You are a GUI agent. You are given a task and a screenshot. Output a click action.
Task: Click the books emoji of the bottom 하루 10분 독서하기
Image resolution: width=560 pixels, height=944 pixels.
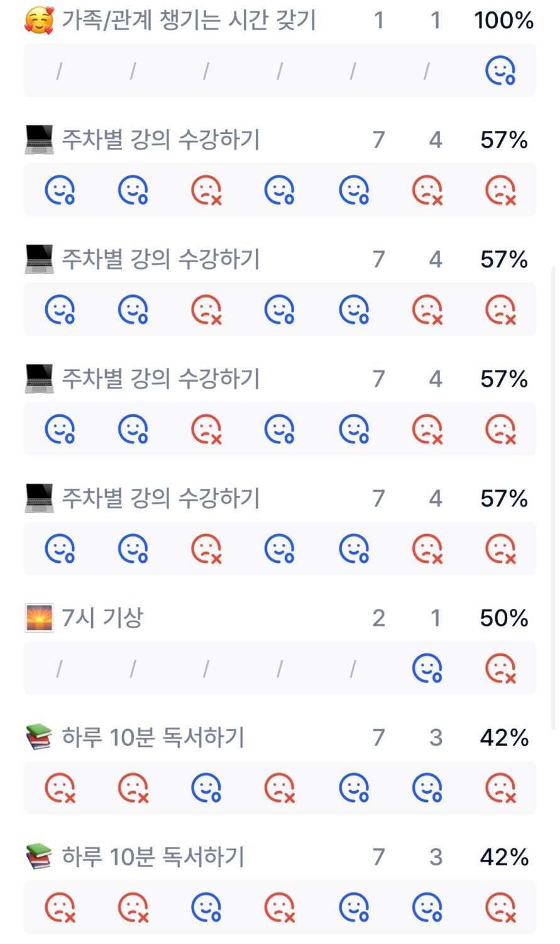39,857
